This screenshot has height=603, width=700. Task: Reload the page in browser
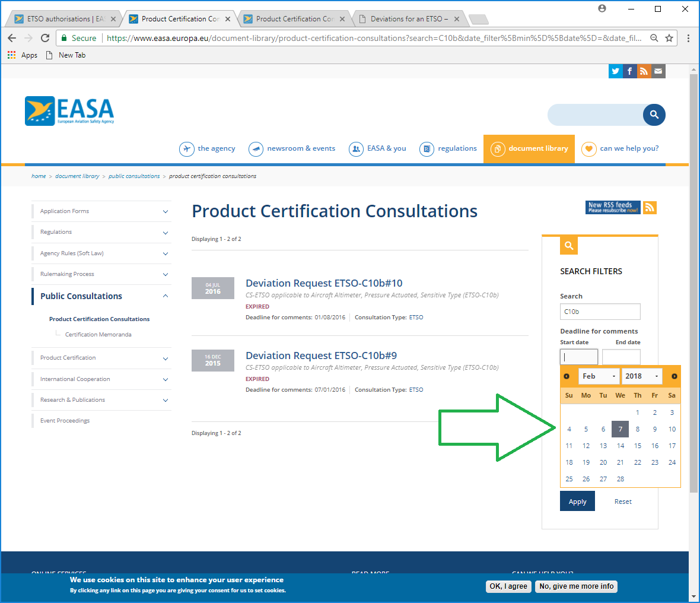45,38
